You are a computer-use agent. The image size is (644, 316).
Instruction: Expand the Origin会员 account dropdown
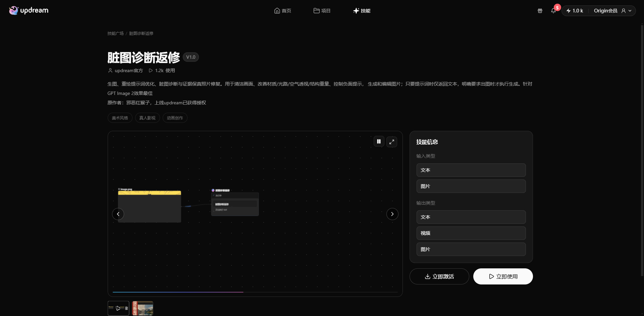pyautogui.click(x=612, y=11)
